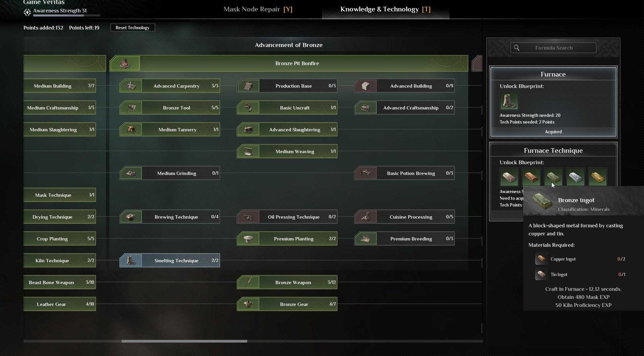Select the Medium Craftsmanship node
This screenshot has width=644, height=356.
(60, 108)
